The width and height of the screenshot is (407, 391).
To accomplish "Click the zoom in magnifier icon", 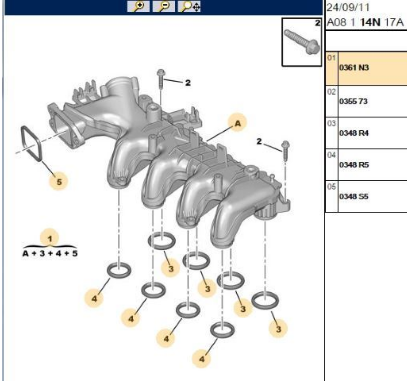I will tap(138, 6).
